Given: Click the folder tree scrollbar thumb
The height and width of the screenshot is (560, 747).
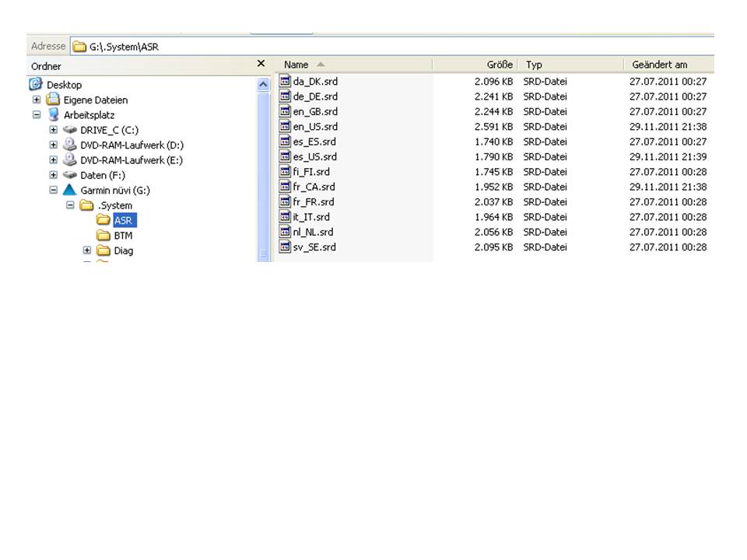Looking at the screenshot, I should click(263, 177).
